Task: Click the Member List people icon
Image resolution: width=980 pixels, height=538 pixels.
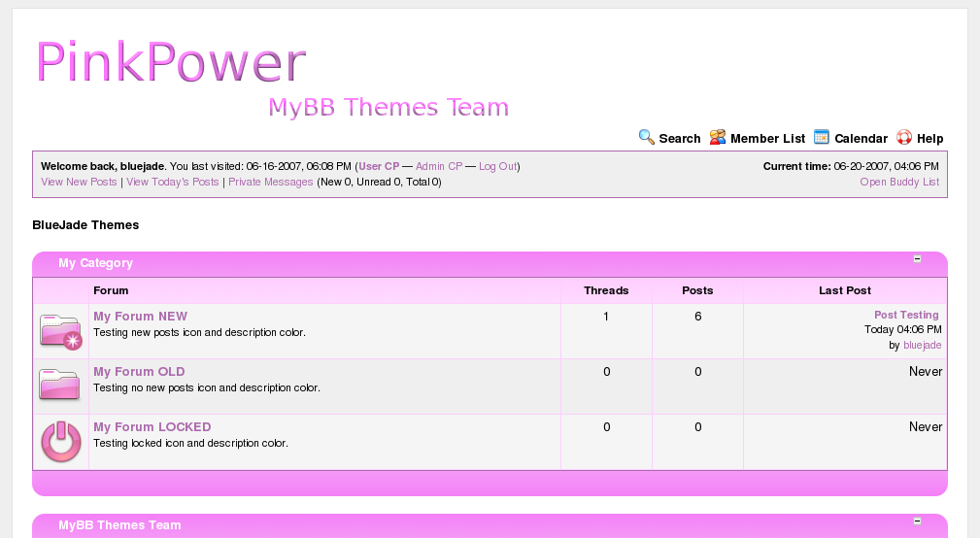Action: coord(718,137)
